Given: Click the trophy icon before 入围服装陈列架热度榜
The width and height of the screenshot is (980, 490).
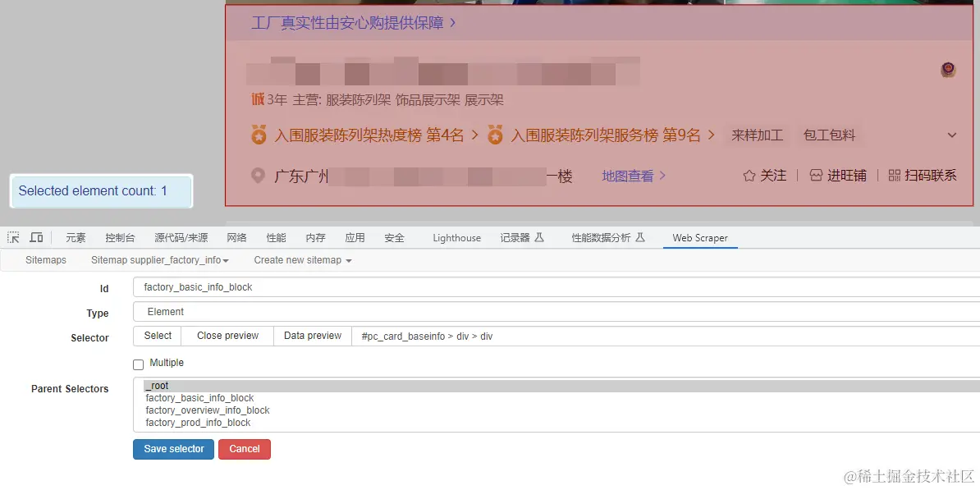Looking at the screenshot, I should [259, 134].
